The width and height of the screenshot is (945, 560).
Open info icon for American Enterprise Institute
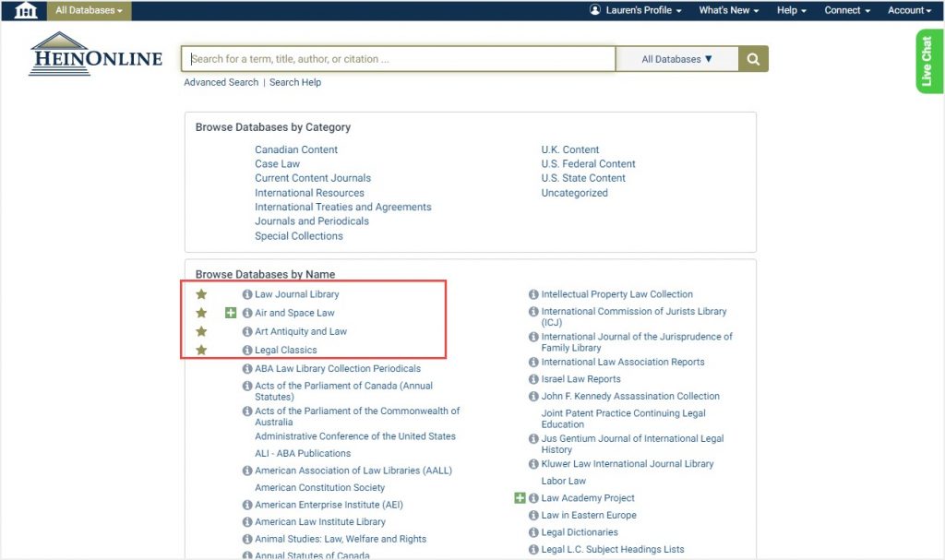click(x=247, y=506)
